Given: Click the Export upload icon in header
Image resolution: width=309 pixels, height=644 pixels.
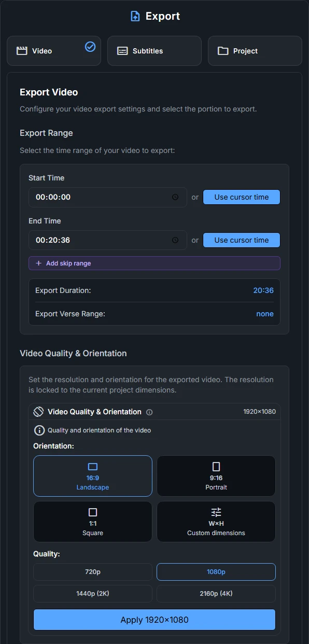Looking at the screenshot, I should coord(135,16).
